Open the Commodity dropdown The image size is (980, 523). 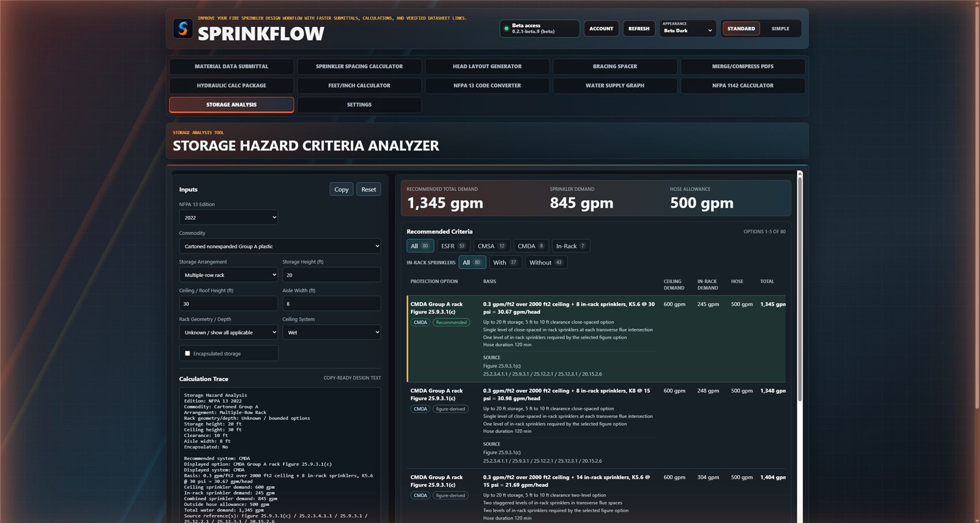(x=280, y=246)
